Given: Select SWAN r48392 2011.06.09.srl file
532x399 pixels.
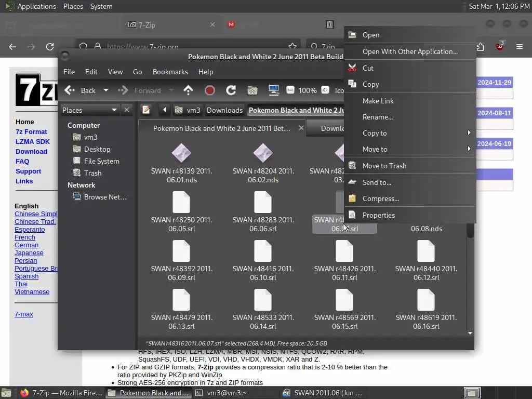Looking at the screenshot, I should pos(181,261).
